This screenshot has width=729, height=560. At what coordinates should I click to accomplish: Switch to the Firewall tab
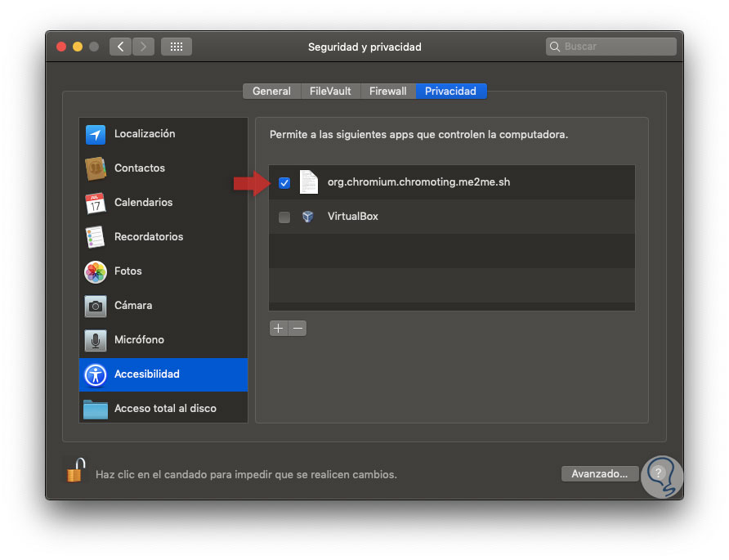(387, 92)
